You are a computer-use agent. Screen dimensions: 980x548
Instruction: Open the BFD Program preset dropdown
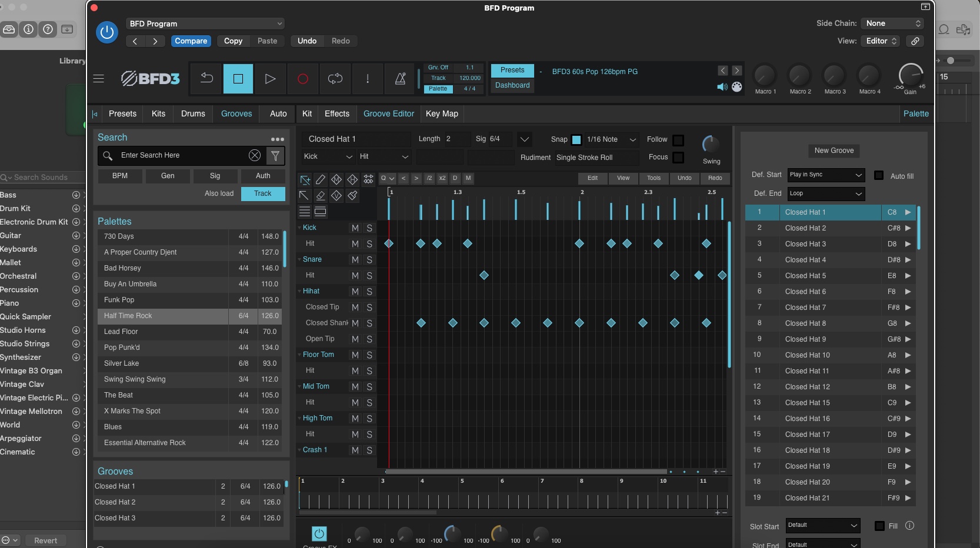tap(205, 24)
